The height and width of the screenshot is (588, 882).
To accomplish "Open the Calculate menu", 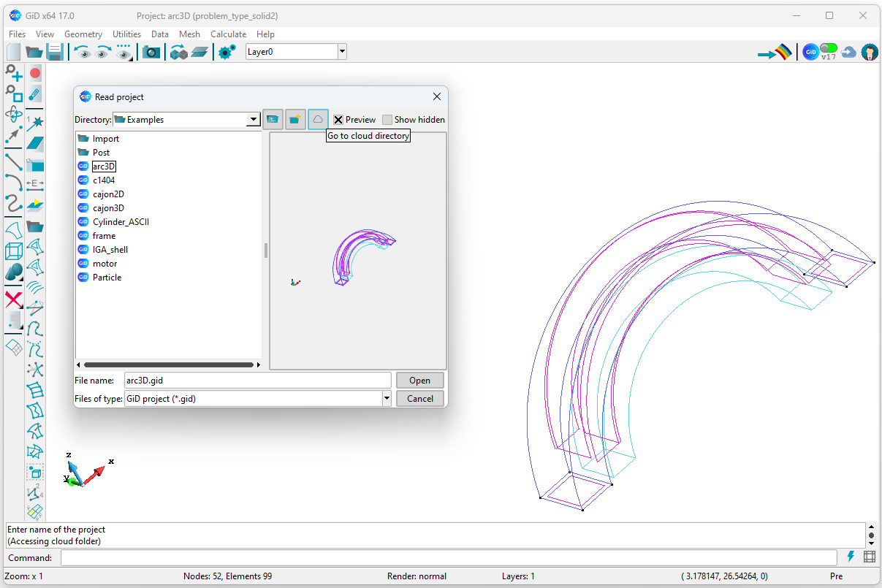I will click(228, 34).
